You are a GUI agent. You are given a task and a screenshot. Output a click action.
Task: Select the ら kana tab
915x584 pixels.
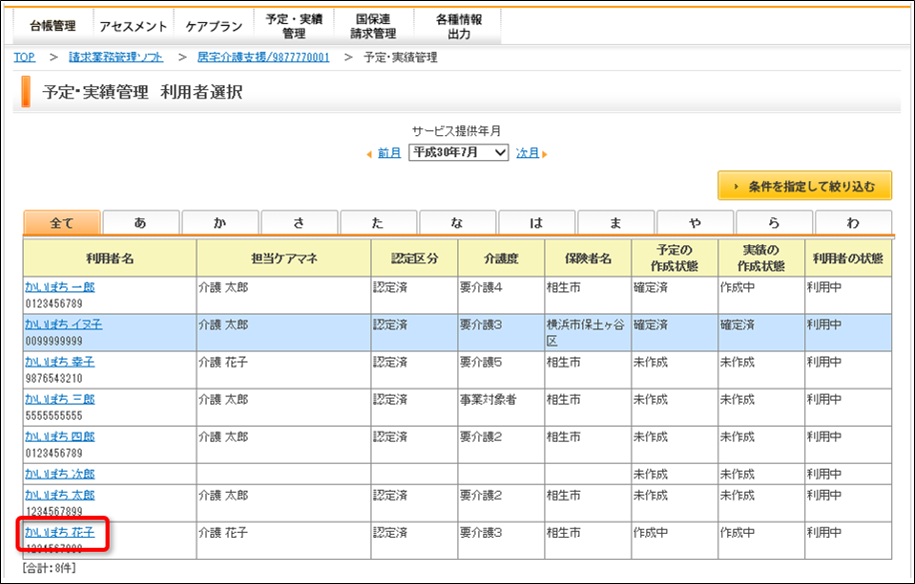[774, 223]
